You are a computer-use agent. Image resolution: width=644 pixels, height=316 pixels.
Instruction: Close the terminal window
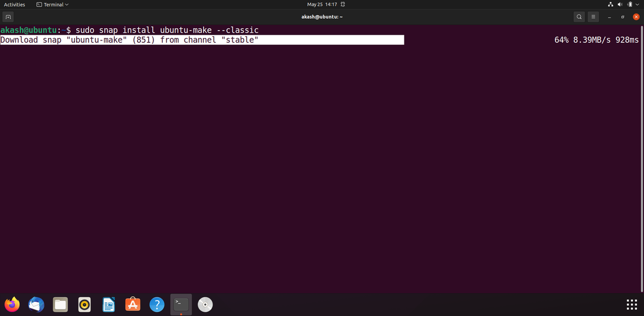click(636, 17)
